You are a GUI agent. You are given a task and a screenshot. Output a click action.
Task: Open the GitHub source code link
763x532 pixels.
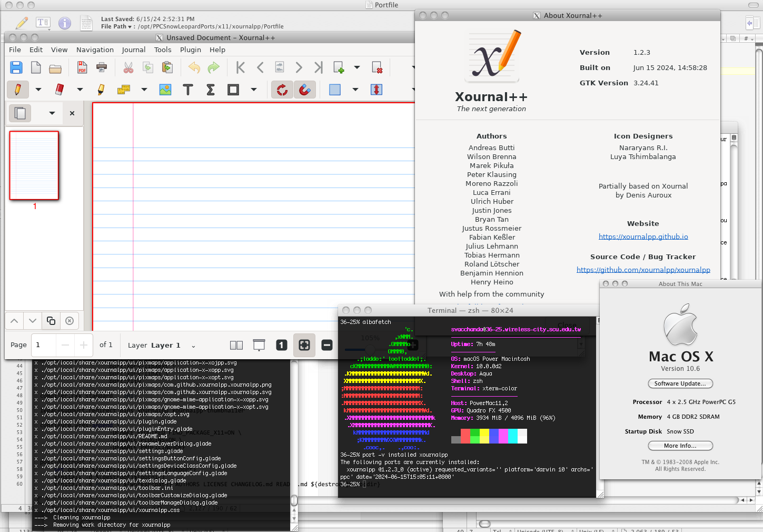[x=643, y=270]
